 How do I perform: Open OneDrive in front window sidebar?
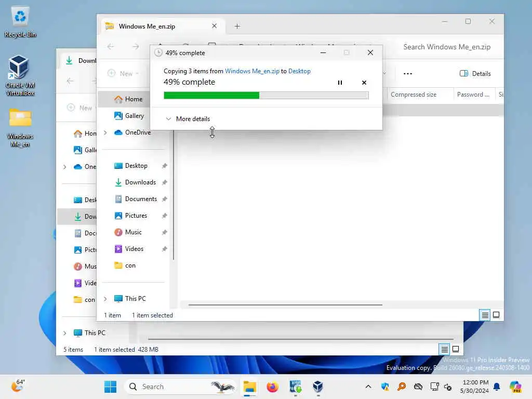132,132
